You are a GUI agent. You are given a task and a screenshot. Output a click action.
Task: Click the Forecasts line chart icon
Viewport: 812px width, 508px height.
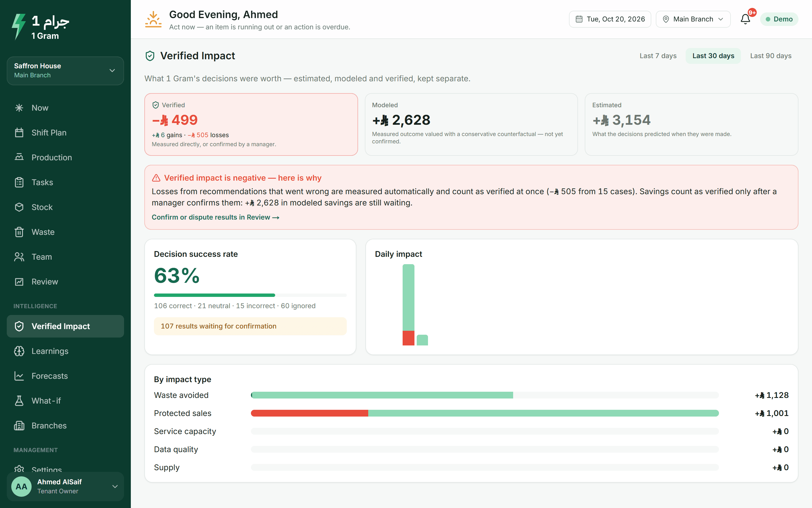(19, 376)
